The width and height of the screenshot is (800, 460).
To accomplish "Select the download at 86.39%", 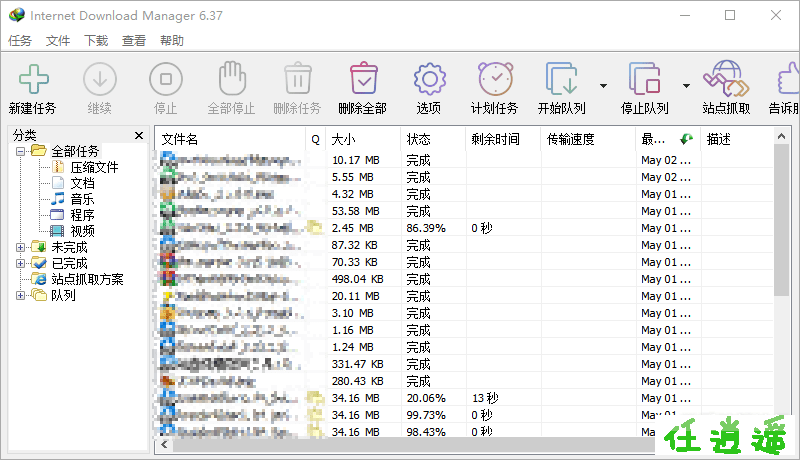I will coord(464,228).
